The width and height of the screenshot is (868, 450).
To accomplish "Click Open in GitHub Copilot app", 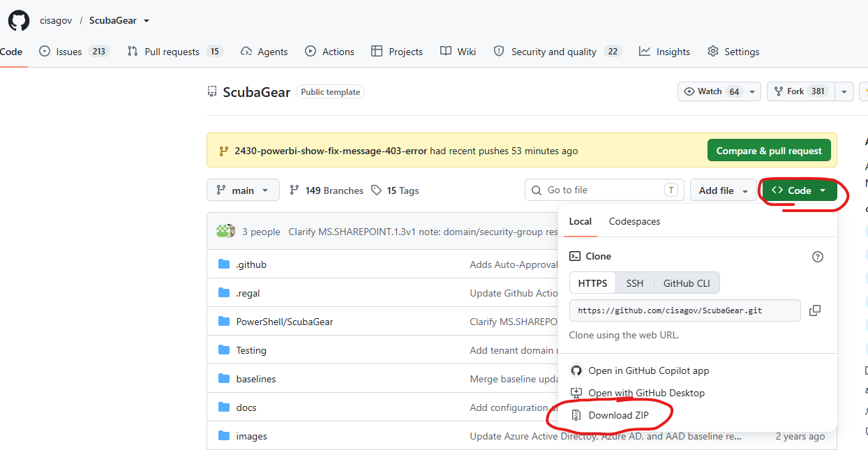I will click(640, 370).
